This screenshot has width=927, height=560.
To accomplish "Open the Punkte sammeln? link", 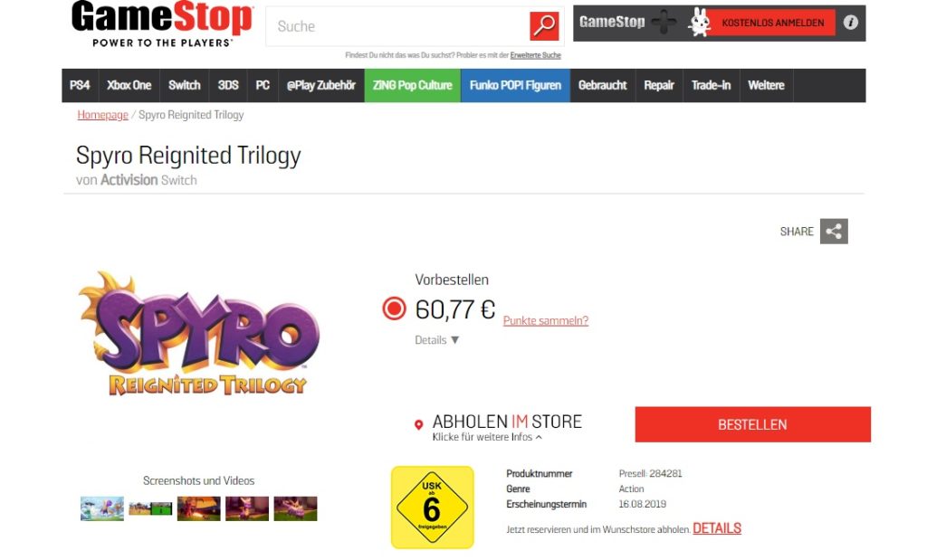I will coord(546,321).
